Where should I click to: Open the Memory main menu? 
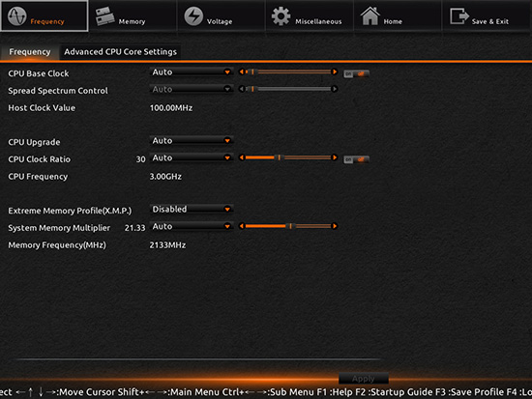[x=133, y=15]
